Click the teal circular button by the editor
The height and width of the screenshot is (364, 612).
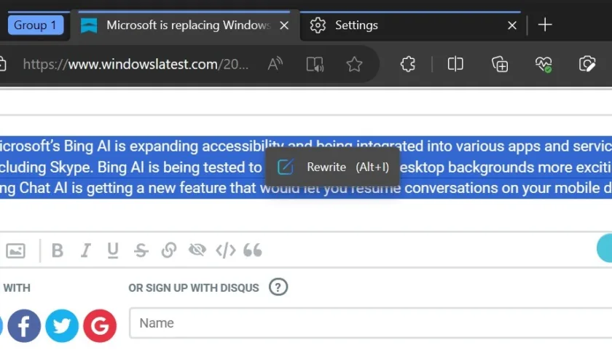pos(605,248)
